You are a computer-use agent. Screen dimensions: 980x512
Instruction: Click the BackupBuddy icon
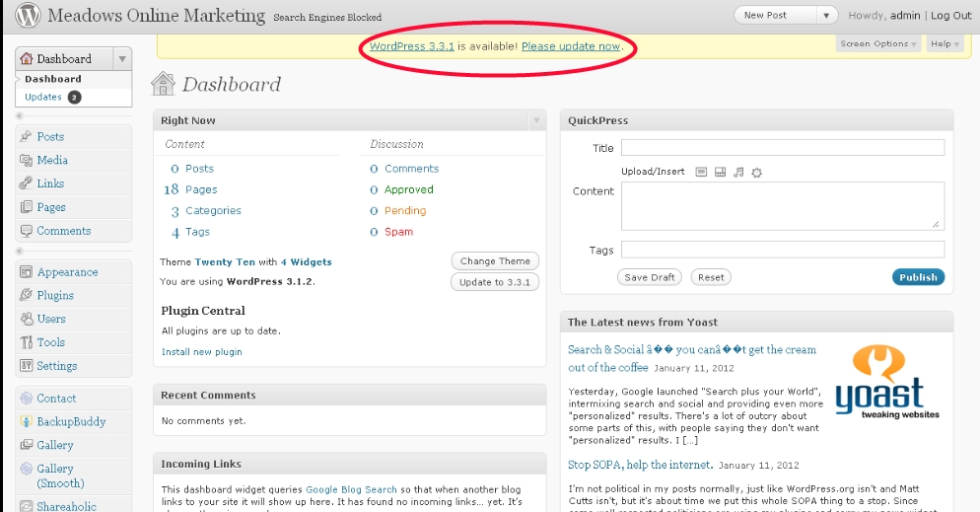point(26,421)
